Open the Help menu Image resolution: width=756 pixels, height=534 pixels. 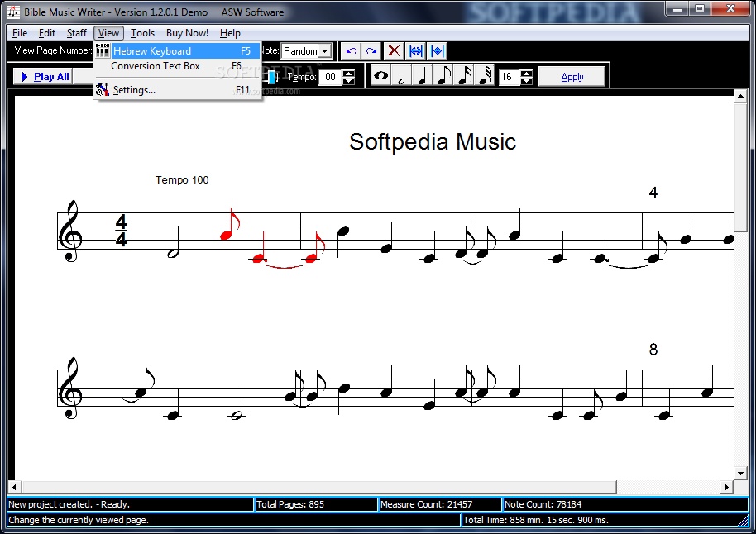point(230,33)
